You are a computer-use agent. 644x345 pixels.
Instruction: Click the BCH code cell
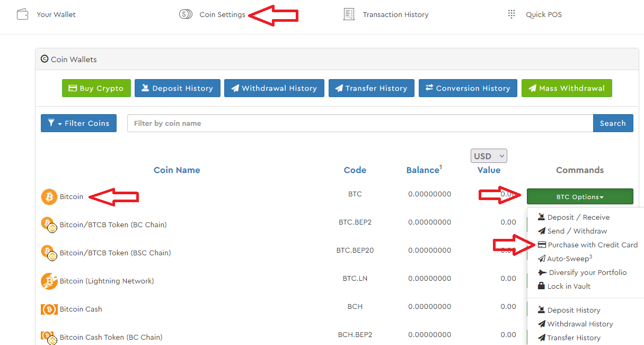(355, 306)
